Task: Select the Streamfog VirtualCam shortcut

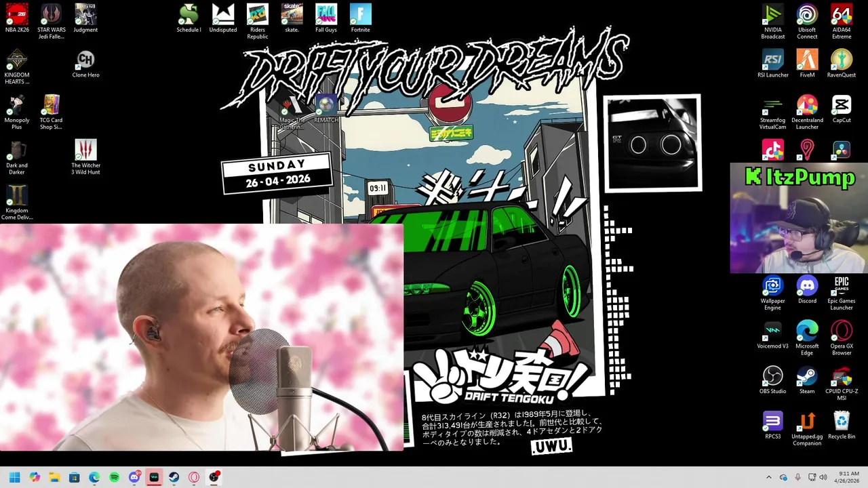Action: (x=772, y=112)
